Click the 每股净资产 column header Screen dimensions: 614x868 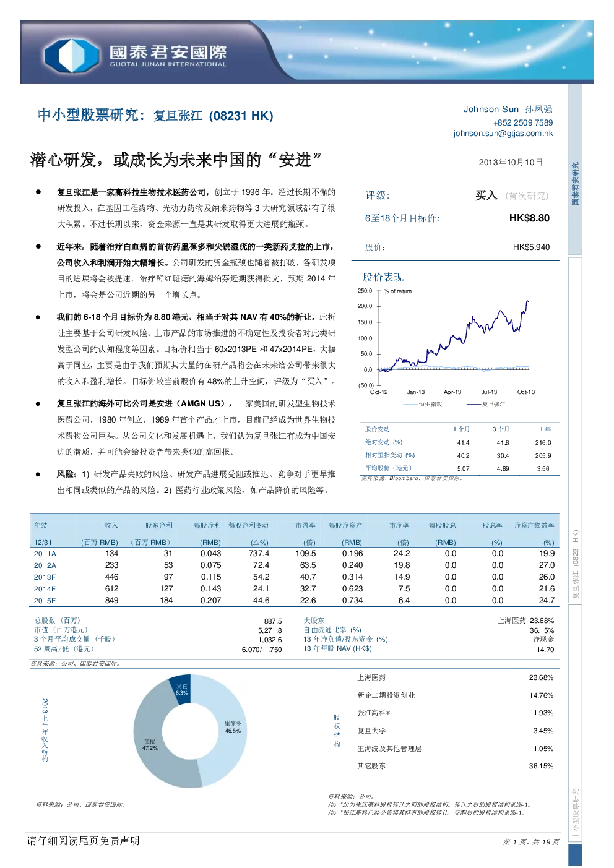(x=345, y=525)
